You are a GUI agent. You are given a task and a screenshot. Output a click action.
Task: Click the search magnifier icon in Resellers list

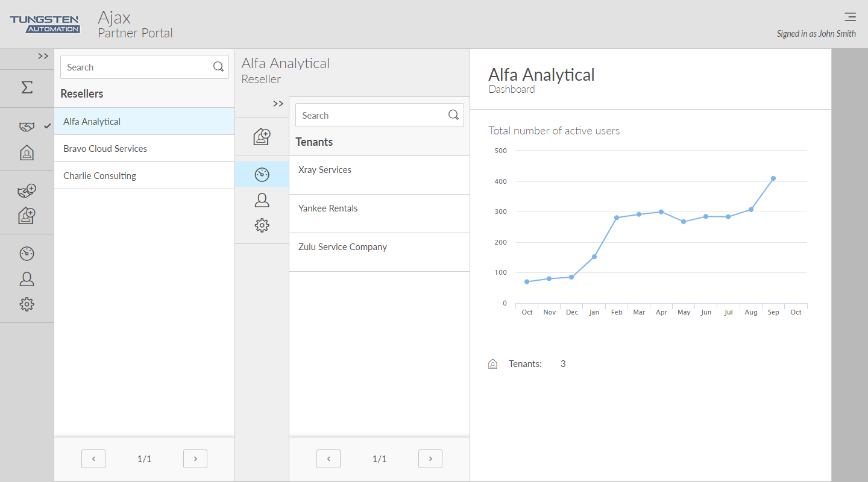pos(218,67)
